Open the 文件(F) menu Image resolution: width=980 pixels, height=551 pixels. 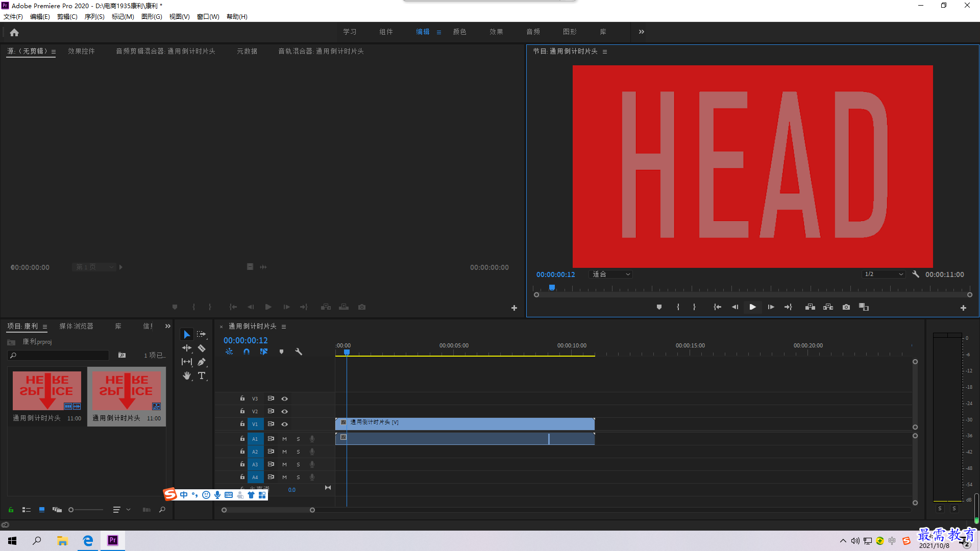(13, 17)
